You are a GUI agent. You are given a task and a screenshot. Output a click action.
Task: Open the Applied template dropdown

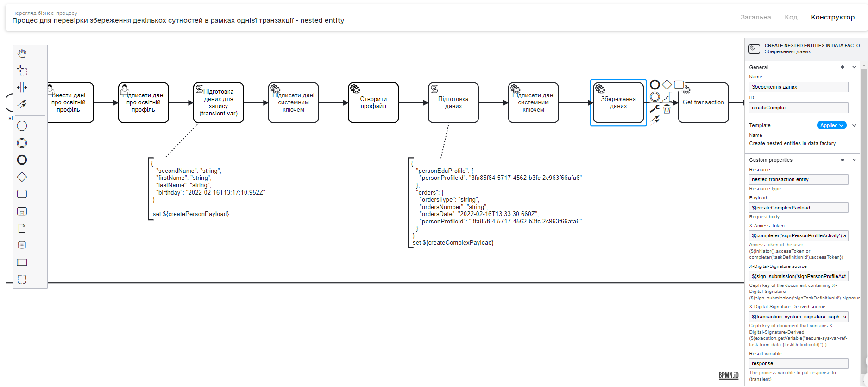832,125
